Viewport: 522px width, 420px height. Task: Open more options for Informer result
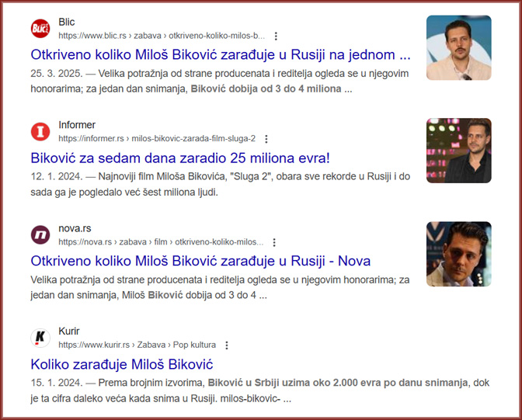266,139
